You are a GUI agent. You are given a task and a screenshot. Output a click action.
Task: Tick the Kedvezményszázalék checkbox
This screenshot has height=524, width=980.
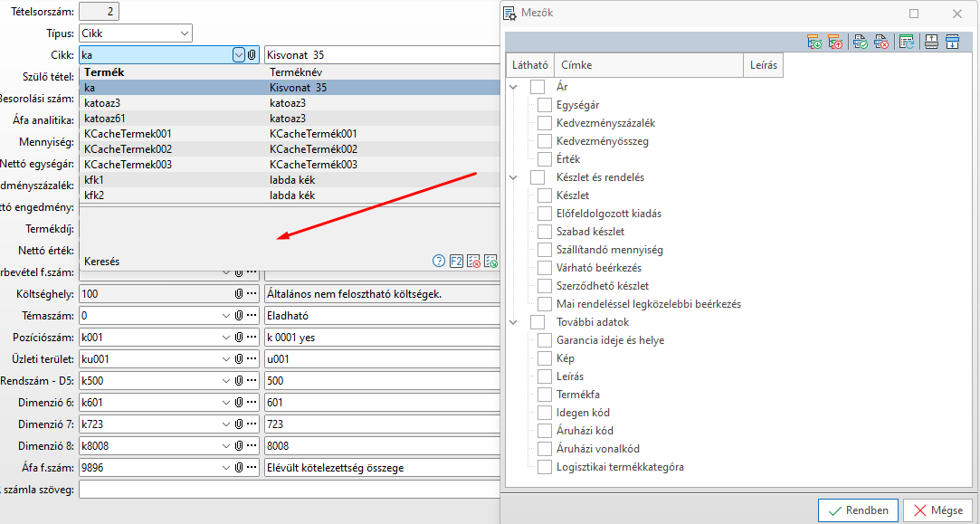coord(545,123)
